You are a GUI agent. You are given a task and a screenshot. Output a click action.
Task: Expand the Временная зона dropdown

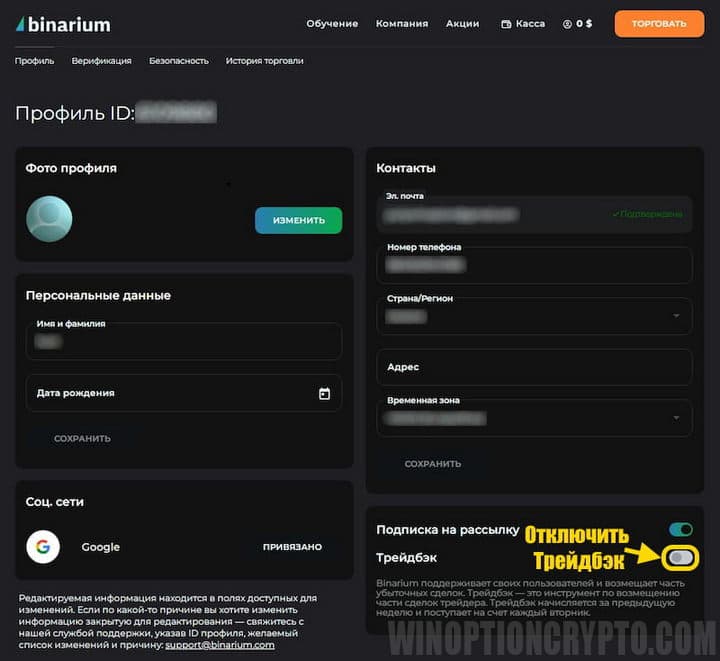click(x=676, y=418)
